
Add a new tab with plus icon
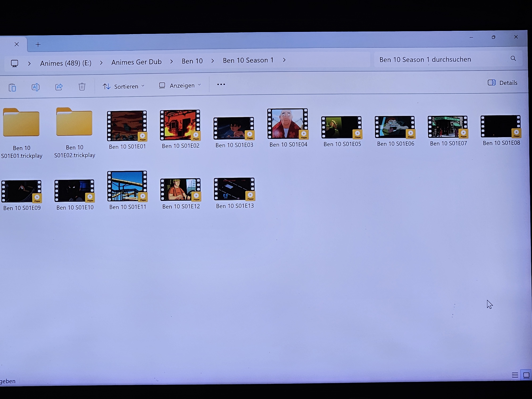38,45
